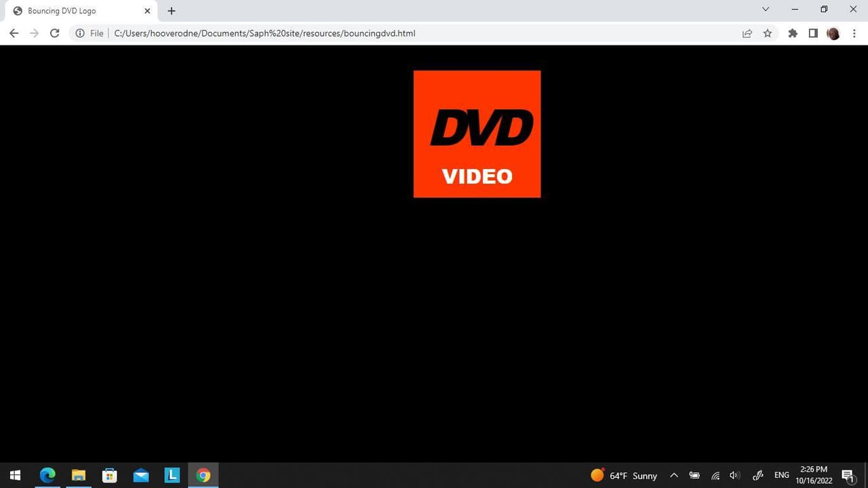The width and height of the screenshot is (868, 488).
Task: Open the Chrome profile avatar
Action: tap(833, 33)
